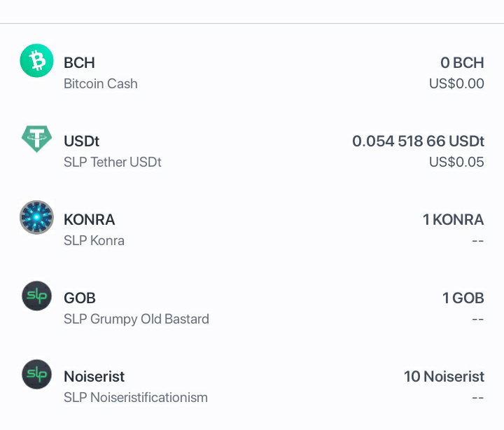
Task: Click the 0.054 518 66 USDt balance
Action: [418, 141]
